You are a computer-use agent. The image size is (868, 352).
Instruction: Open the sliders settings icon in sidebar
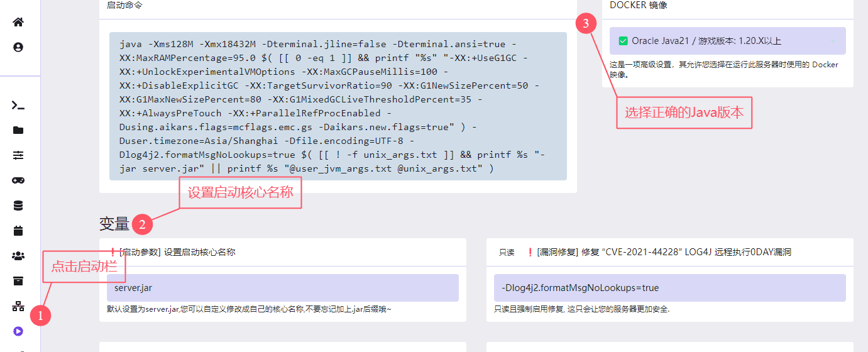point(18,155)
